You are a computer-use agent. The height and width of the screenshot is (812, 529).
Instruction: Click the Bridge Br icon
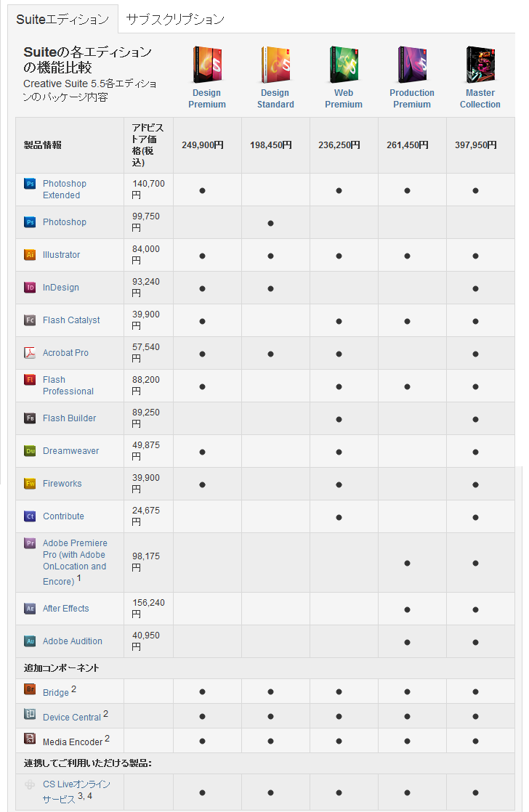30,689
